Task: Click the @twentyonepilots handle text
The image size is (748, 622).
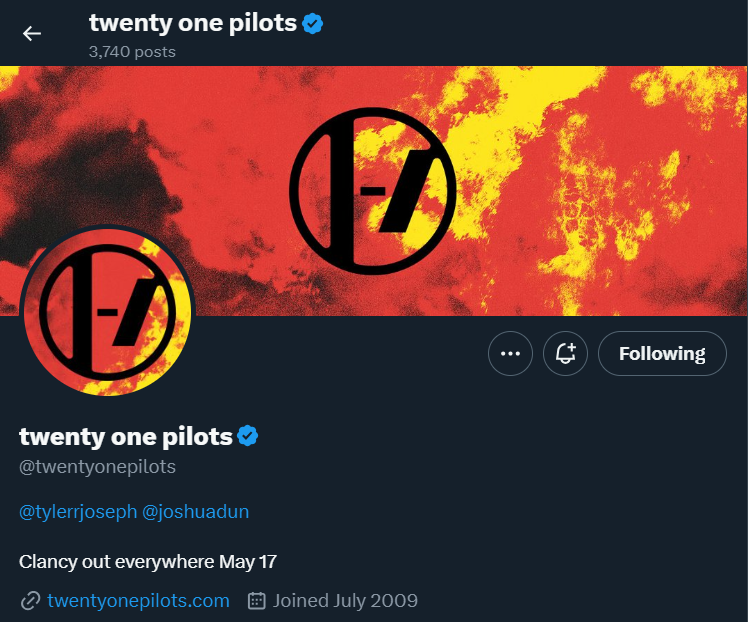Action: click(x=97, y=467)
